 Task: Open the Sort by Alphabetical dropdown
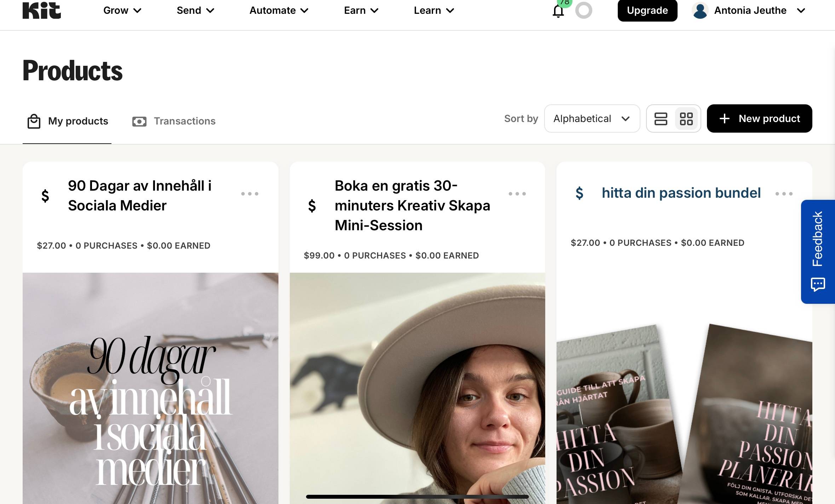click(592, 119)
